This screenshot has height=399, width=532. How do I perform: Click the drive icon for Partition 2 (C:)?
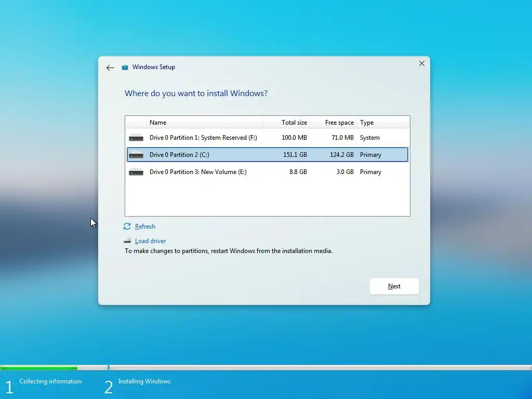point(136,155)
